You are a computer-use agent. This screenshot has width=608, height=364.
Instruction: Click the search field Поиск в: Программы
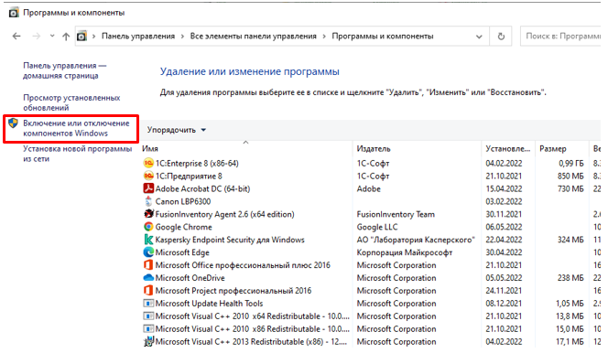(560, 36)
